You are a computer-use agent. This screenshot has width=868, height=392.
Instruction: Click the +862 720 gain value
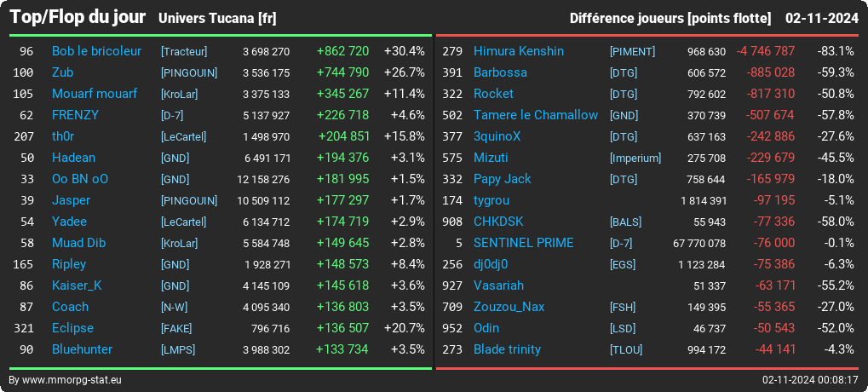point(342,51)
